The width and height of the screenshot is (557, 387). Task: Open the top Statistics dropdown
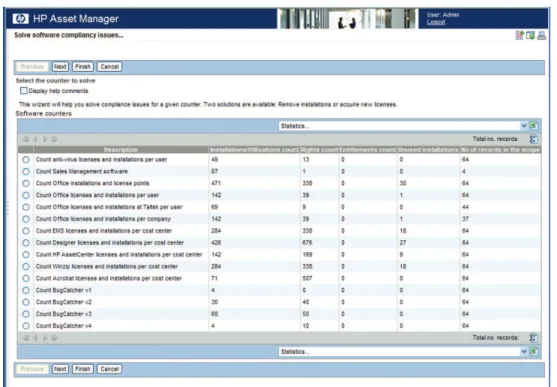(403, 126)
